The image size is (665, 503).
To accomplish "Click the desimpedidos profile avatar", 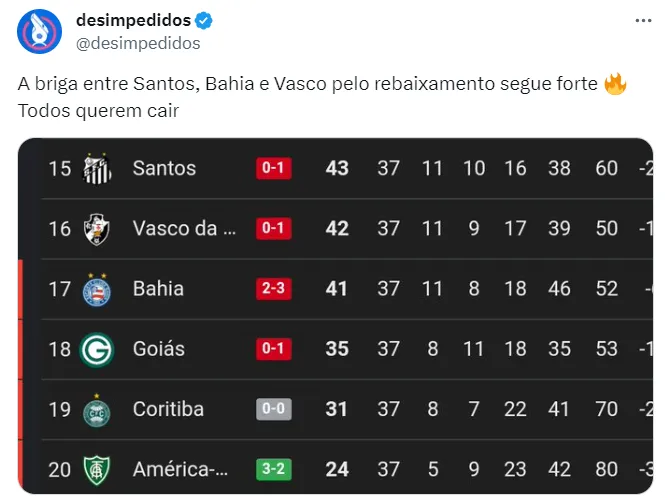I will pos(41,31).
